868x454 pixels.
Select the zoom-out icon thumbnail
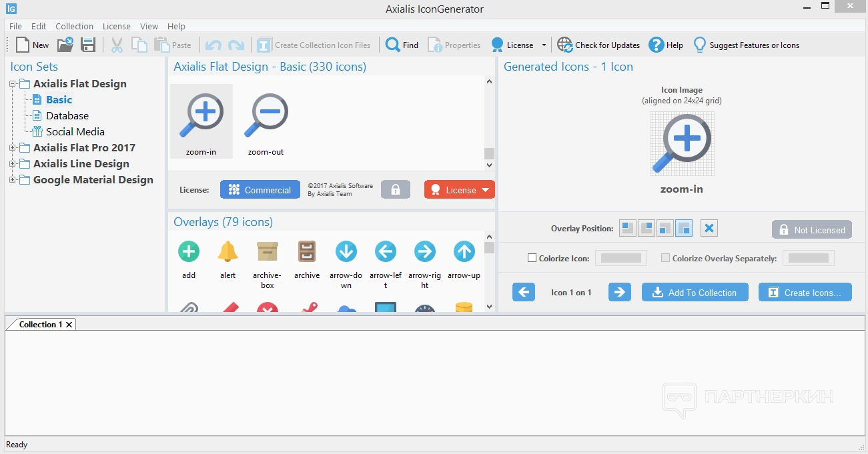(x=266, y=121)
